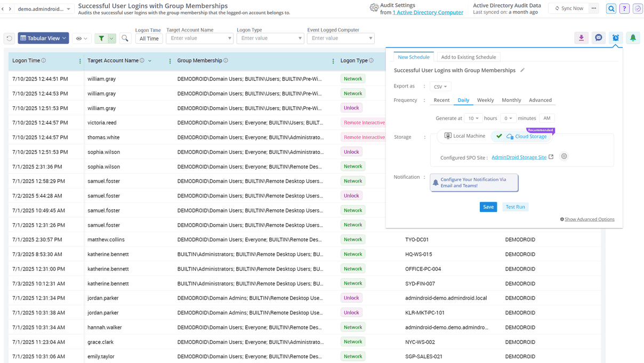Click the alarm clock schedule icon
The image size is (644, 363).
pos(616,38)
